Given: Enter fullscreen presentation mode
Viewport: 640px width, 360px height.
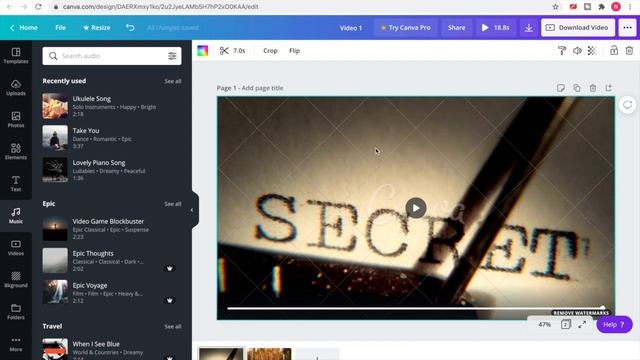Looking at the screenshot, I should (x=582, y=324).
